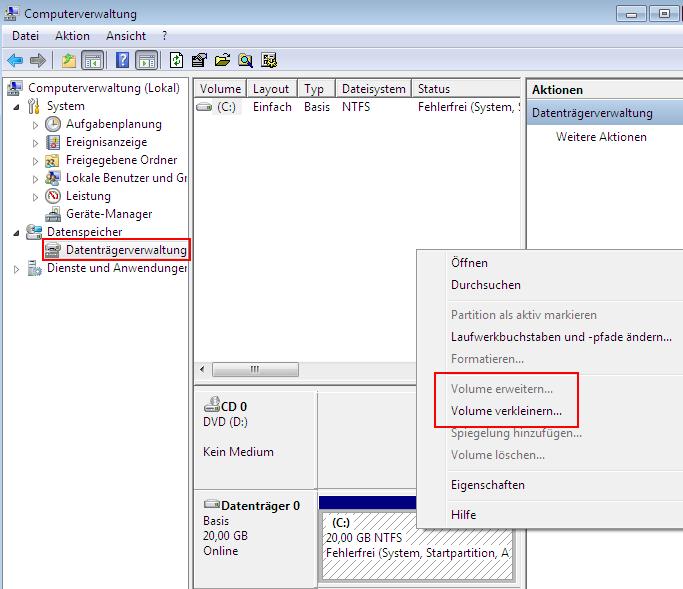Click the blue Back arrow in toolbar
Viewport: 683px width, 589px height.
15,60
